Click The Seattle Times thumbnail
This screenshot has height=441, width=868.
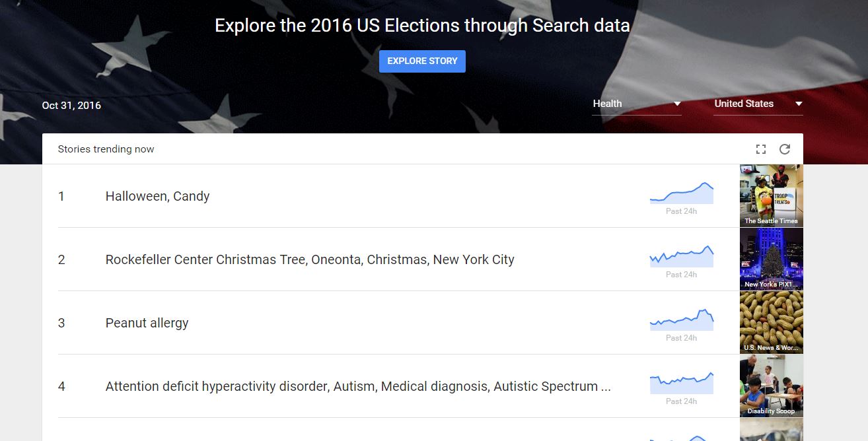772,195
